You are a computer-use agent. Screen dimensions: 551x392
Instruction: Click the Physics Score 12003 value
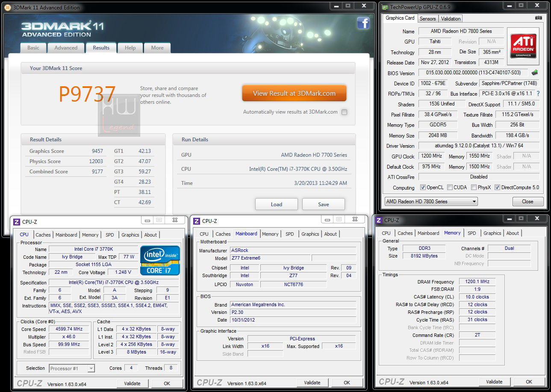point(96,161)
